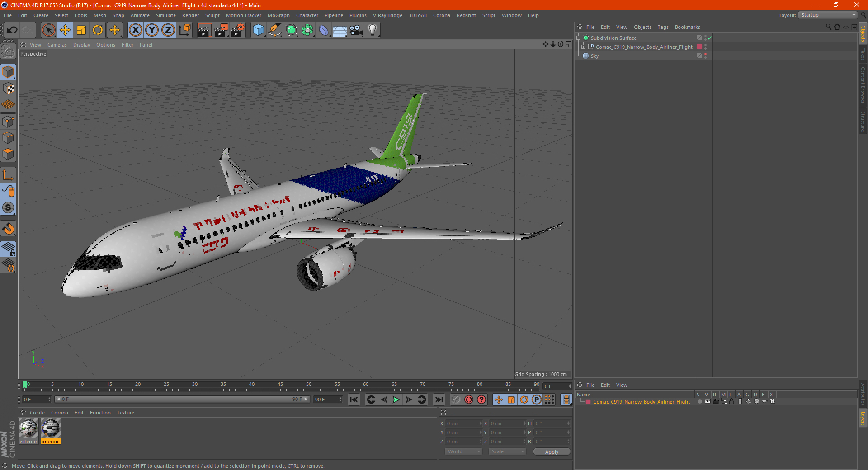Open viewport Cameras menu
This screenshot has height=470, width=868.
pyautogui.click(x=57, y=45)
